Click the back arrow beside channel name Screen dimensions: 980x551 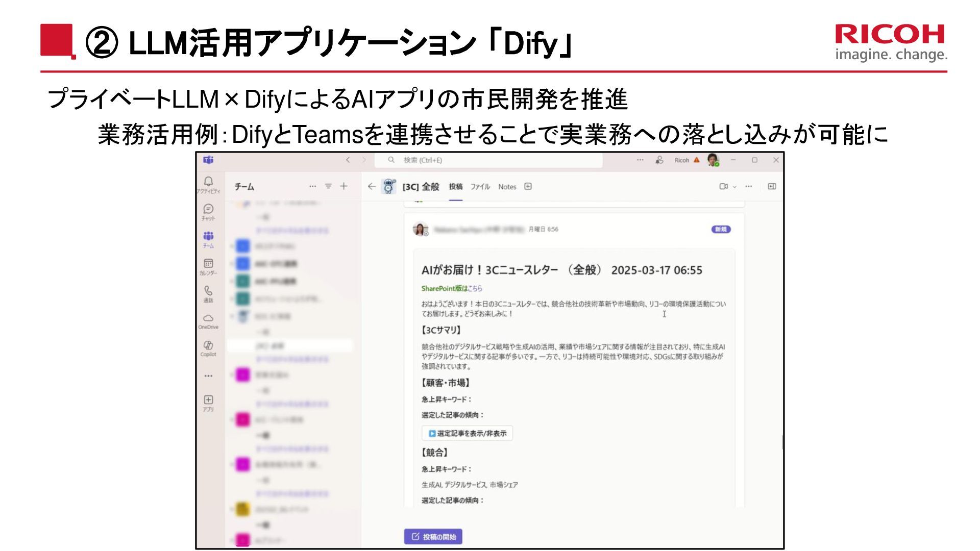click(x=372, y=187)
